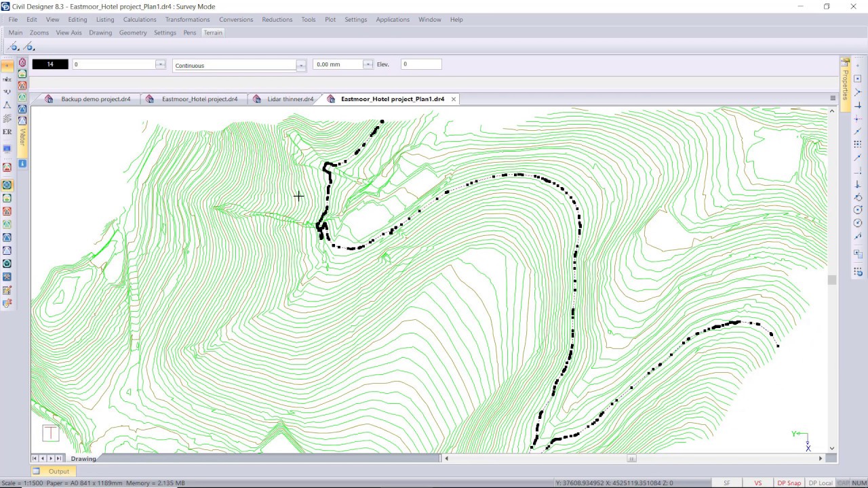This screenshot has height=488, width=868.
Task: Enable grid dots snap icon
Action: (x=858, y=144)
